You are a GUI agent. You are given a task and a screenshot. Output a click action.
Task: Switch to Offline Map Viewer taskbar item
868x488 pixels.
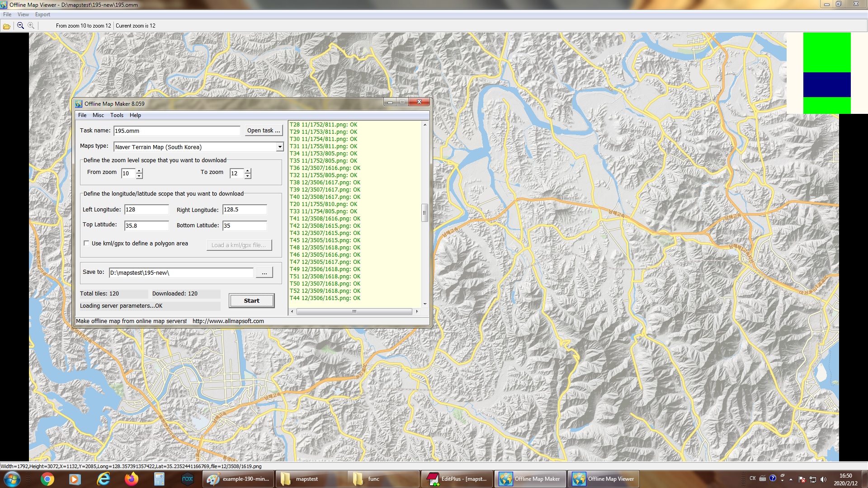[x=604, y=479]
